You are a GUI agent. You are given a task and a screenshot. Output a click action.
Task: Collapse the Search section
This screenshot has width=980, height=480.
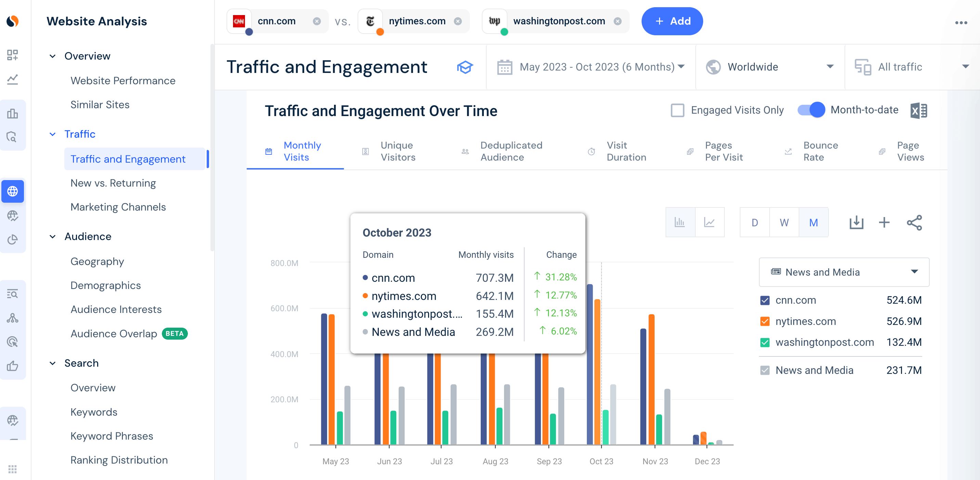click(52, 364)
